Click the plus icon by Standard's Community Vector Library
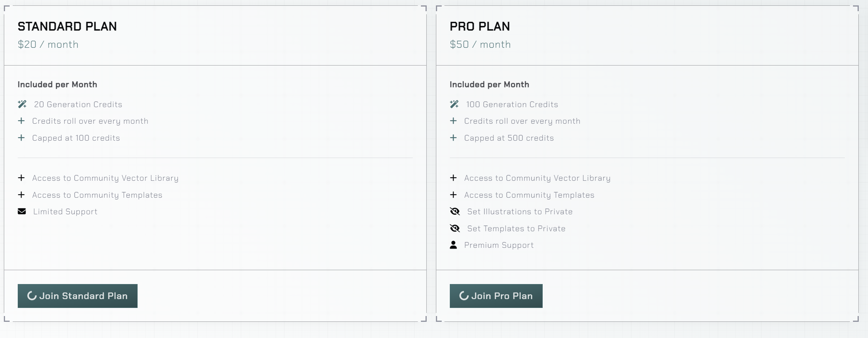This screenshot has height=338, width=868. pyautogui.click(x=21, y=178)
